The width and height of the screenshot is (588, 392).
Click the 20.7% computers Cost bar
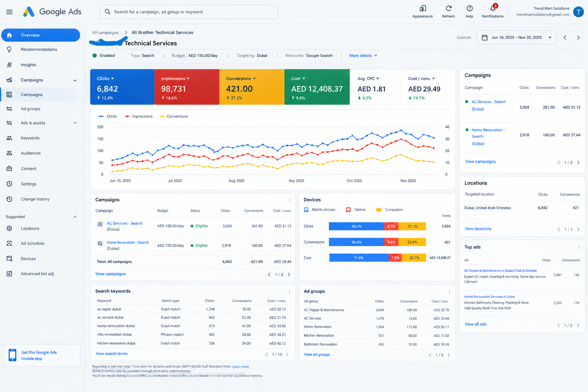[x=414, y=258]
